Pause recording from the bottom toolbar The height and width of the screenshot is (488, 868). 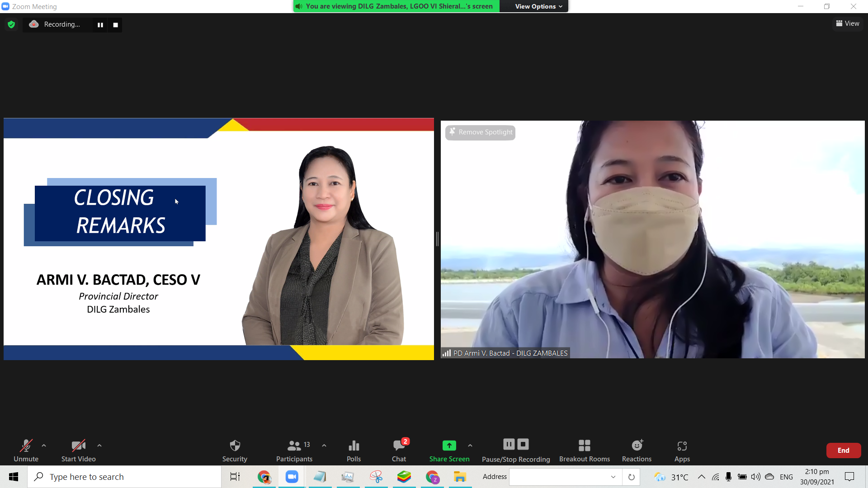tap(509, 444)
